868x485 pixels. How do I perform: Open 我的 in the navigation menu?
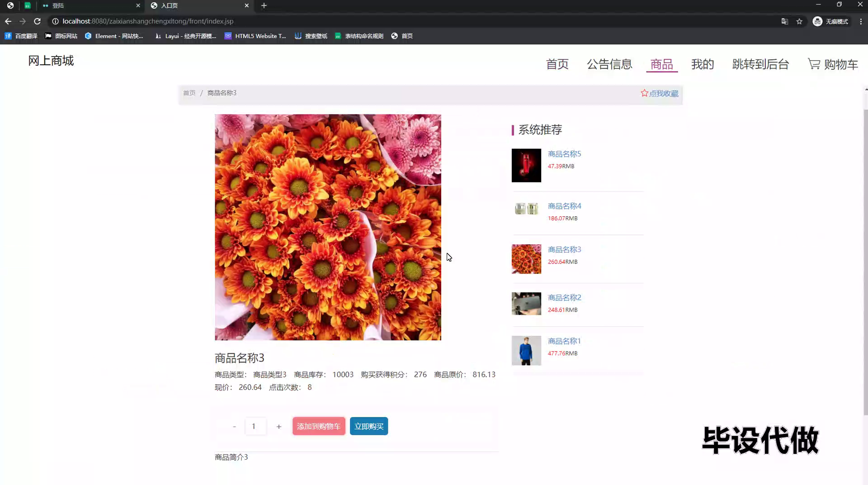(703, 64)
